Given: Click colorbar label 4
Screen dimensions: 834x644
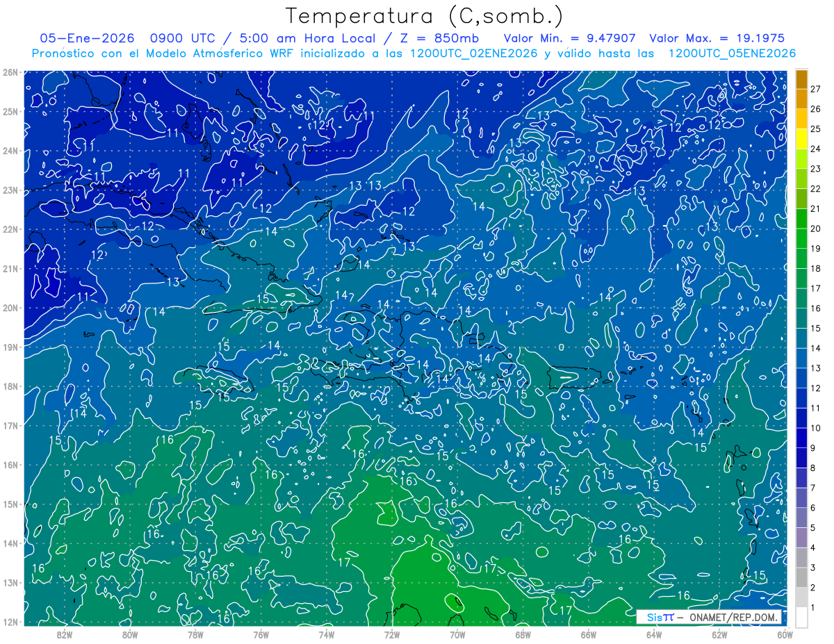Looking at the screenshot, I should 813,547.
